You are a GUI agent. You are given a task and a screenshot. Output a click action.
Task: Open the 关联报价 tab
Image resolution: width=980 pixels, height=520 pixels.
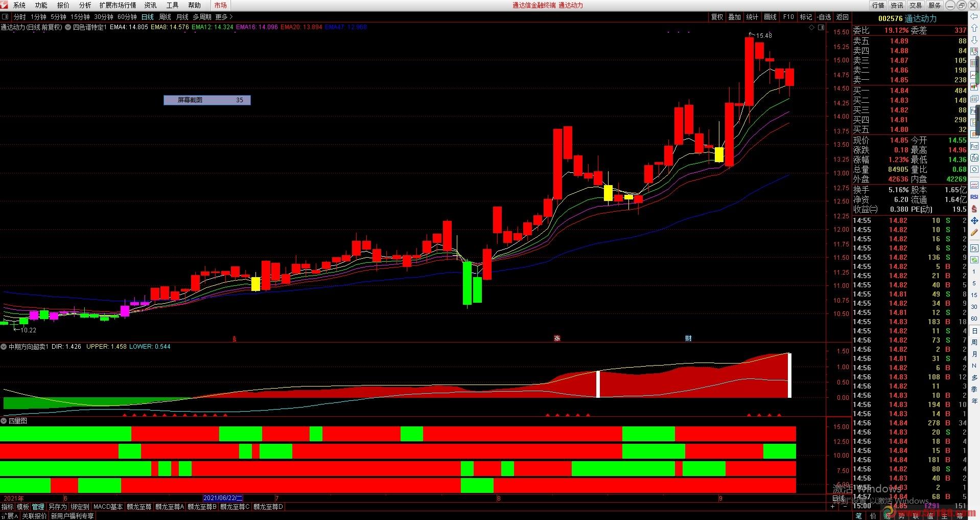coord(35,516)
